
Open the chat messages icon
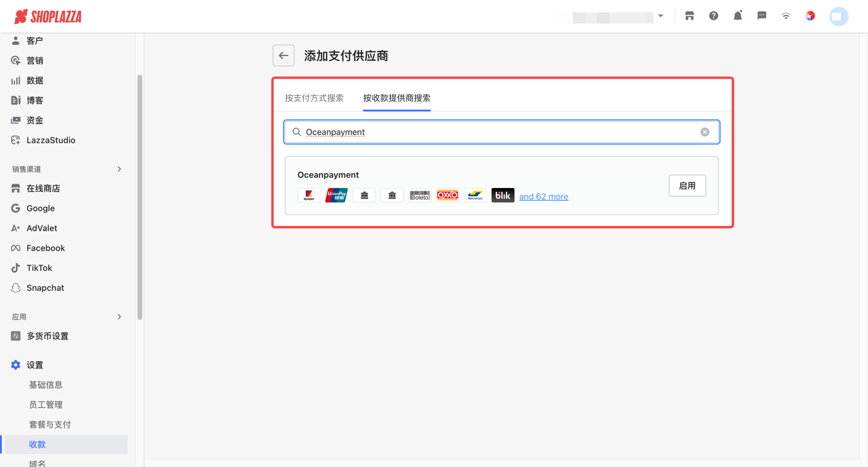[762, 16]
